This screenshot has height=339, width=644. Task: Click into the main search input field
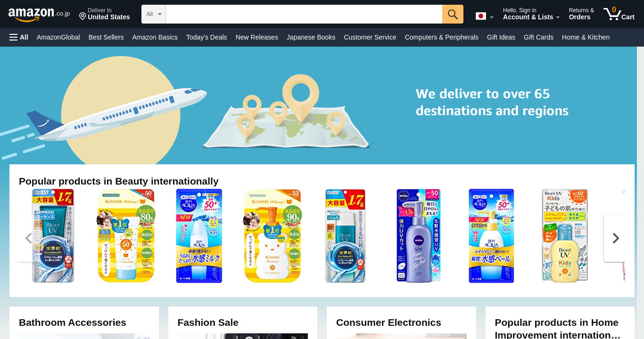click(304, 14)
